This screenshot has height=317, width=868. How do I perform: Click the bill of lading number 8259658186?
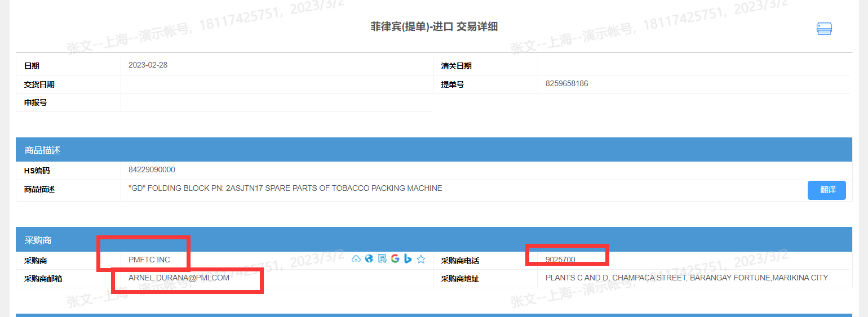click(566, 83)
